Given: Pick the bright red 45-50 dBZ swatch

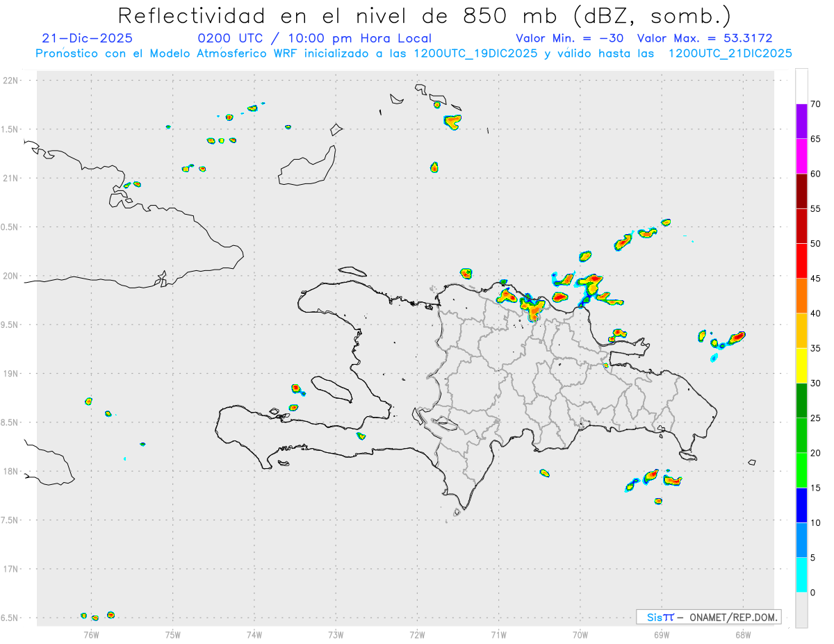Looking at the screenshot, I should click(801, 261).
